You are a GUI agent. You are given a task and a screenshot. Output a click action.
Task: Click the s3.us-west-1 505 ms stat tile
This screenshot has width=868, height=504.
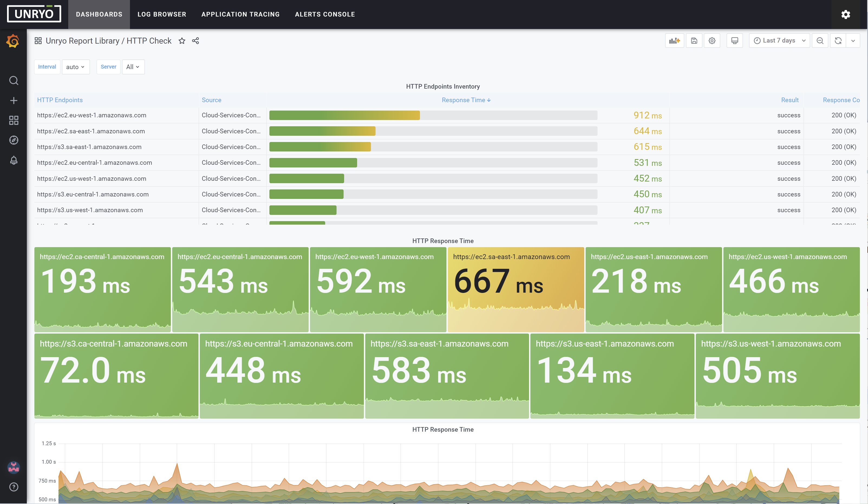tap(778, 376)
